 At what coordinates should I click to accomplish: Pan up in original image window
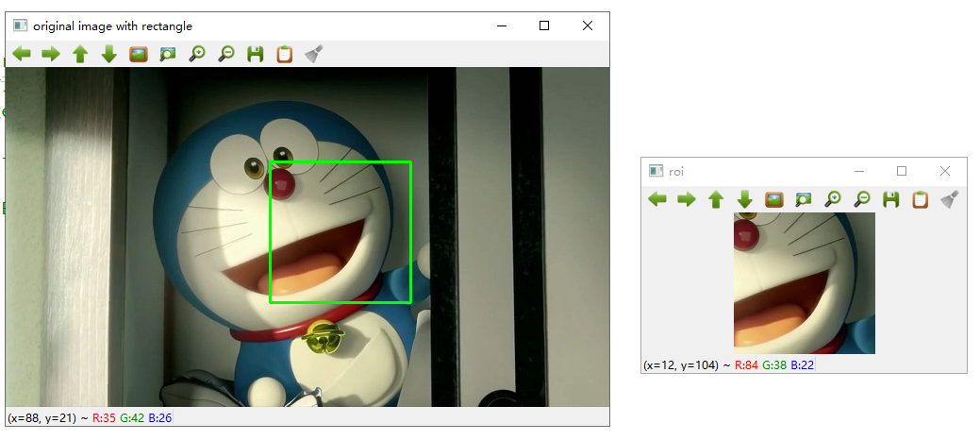(80, 54)
